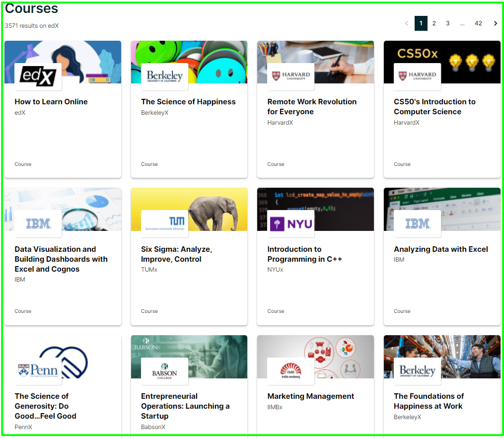Image resolution: width=504 pixels, height=438 pixels.
Task: Select page 1 in the pagination
Action: (x=421, y=23)
